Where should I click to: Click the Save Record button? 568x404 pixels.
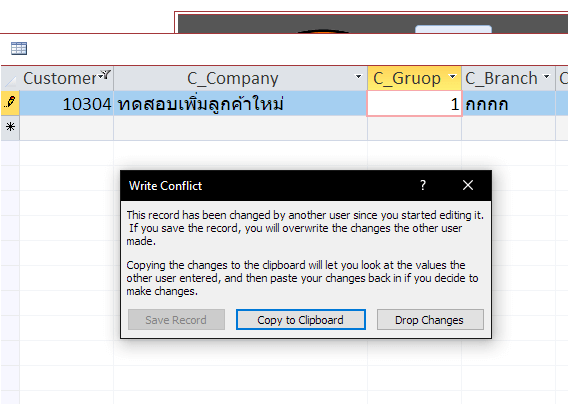176,320
